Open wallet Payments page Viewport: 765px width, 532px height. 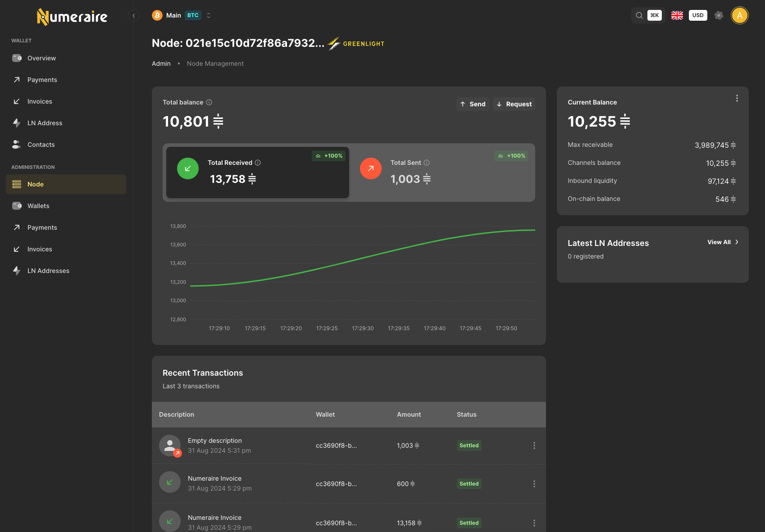(66, 80)
